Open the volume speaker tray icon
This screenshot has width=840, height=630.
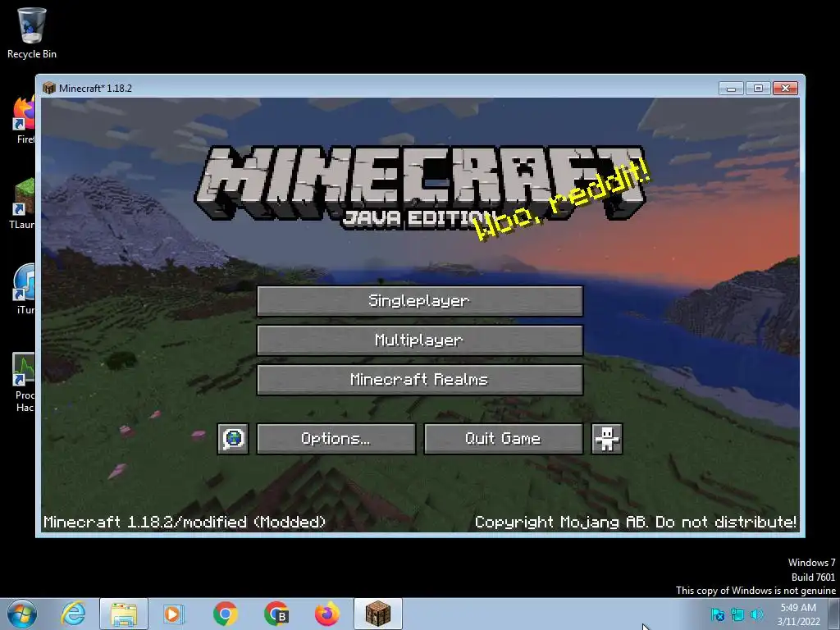tap(756, 614)
